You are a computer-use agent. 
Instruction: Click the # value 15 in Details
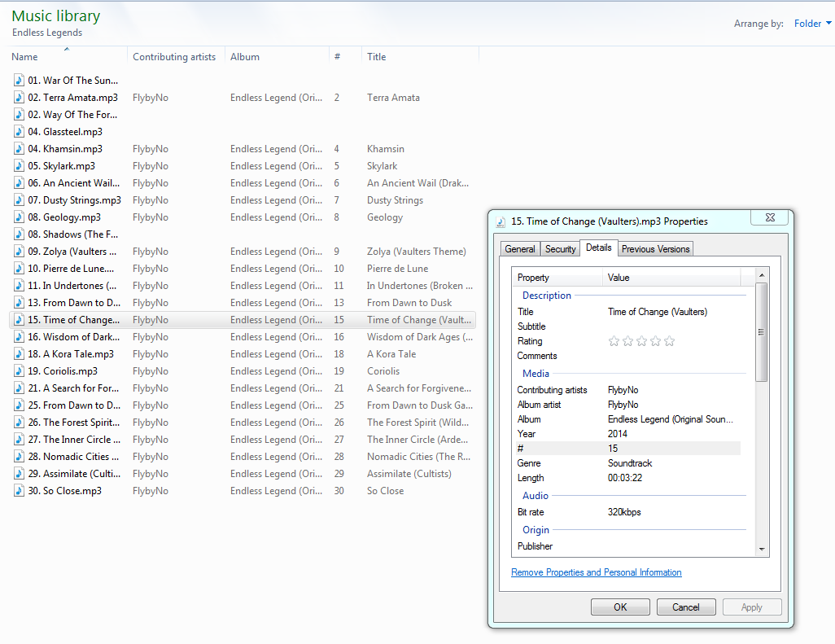coord(613,449)
